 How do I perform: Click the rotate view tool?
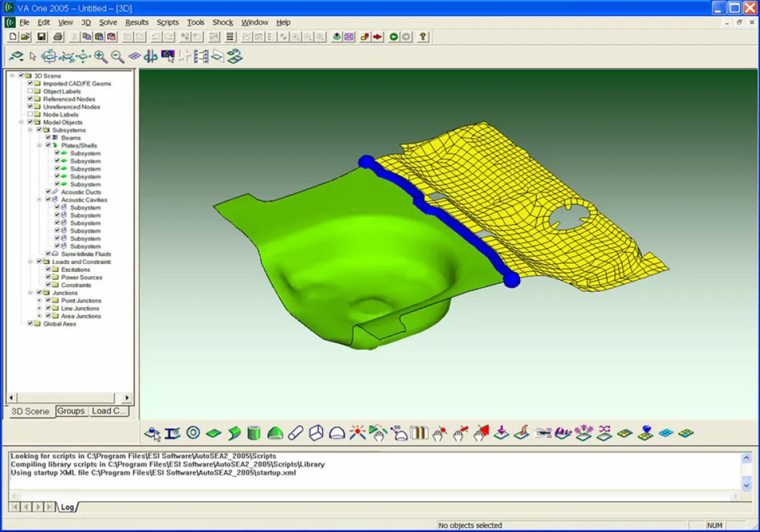tap(49, 57)
